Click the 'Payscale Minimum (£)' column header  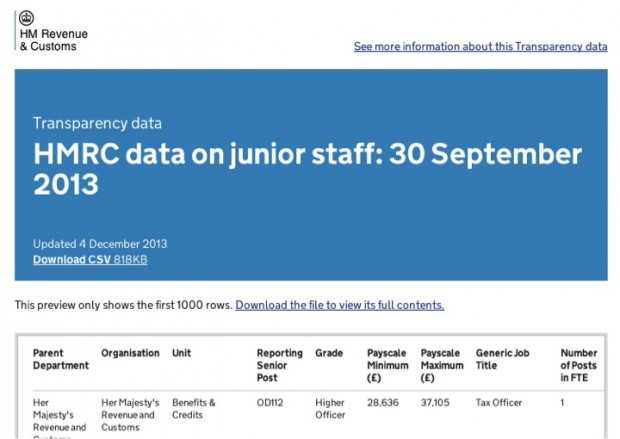[x=388, y=365]
